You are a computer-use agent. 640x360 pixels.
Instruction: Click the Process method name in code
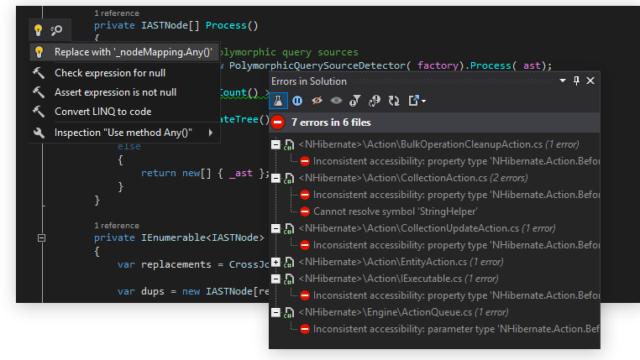226,25
